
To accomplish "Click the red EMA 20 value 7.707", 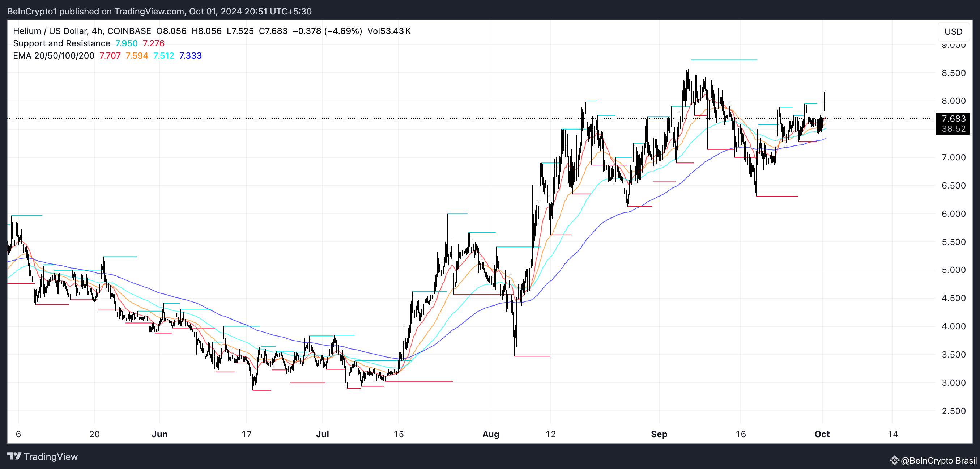I will click(110, 56).
